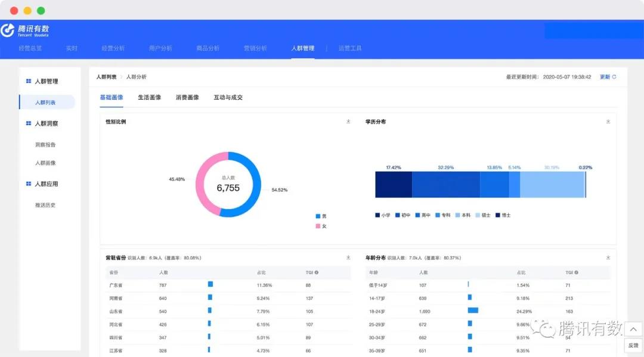Switch to the 消费画像 tab
Viewport: 644px width, 357px height.
(187, 97)
